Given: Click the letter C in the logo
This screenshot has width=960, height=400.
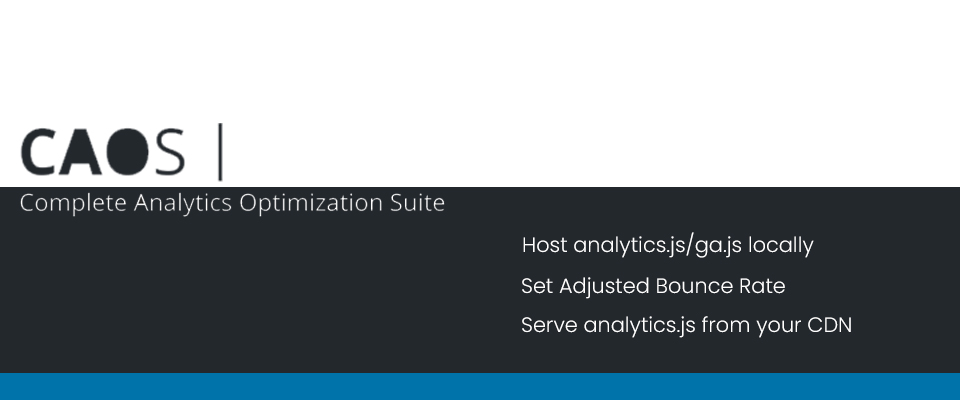Looking at the screenshot, I should [x=39, y=152].
